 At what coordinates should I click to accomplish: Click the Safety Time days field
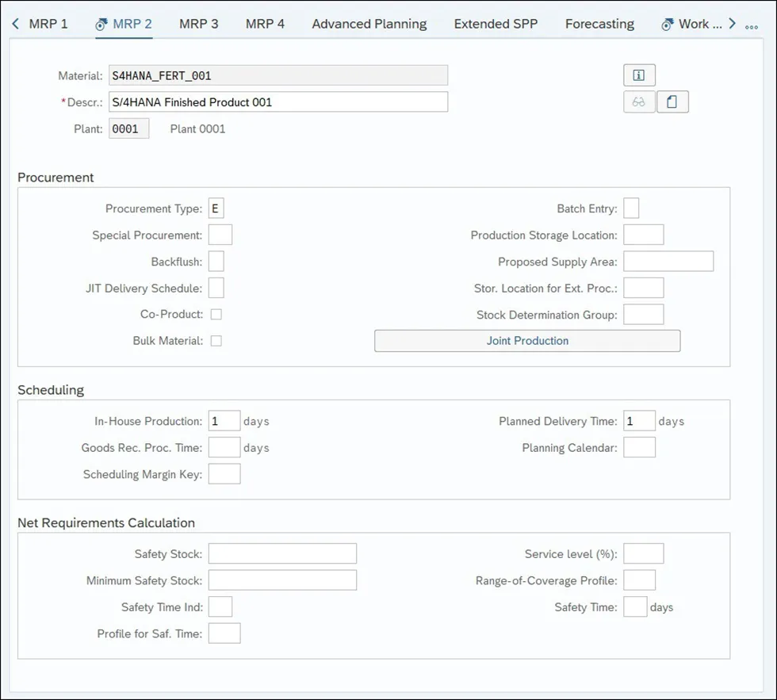[635, 607]
